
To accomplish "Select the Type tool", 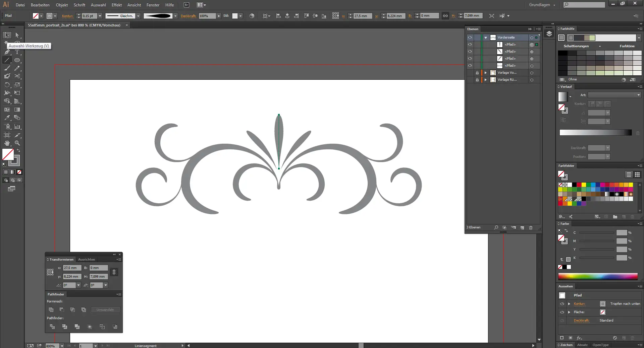I will (17, 52).
